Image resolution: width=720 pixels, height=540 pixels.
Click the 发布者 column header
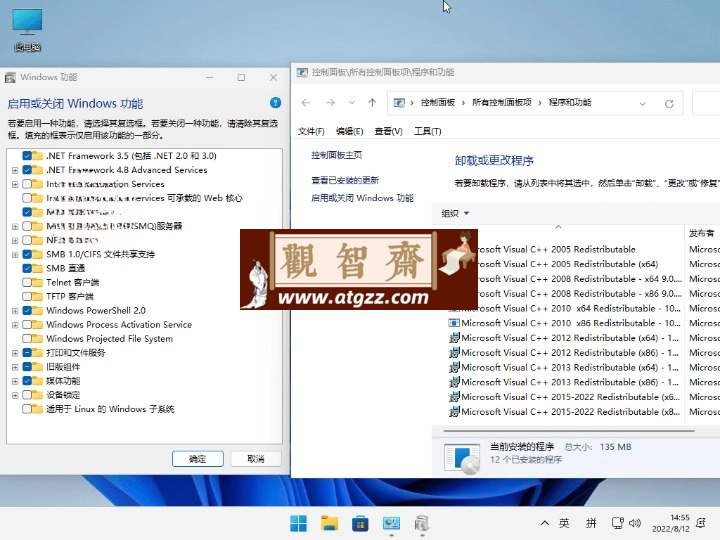702,233
